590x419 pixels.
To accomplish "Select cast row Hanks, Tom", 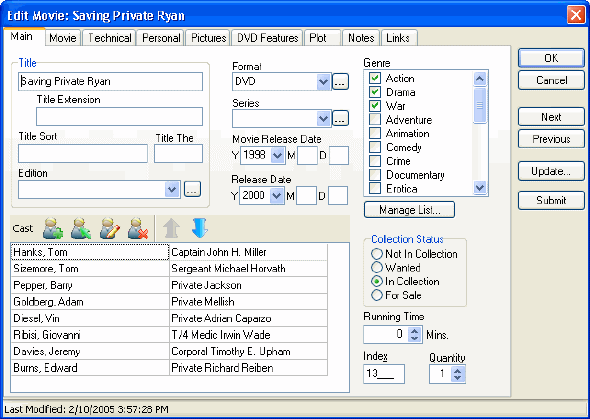I will click(x=90, y=252).
